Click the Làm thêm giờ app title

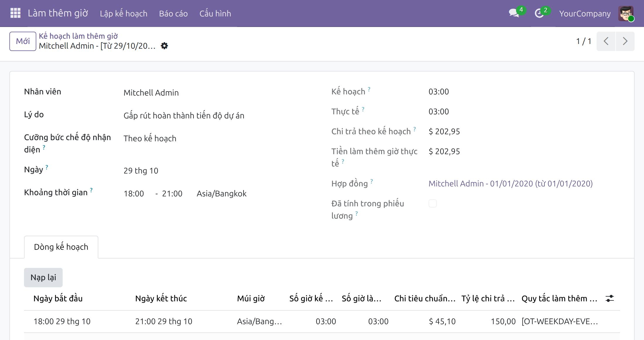point(58,13)
